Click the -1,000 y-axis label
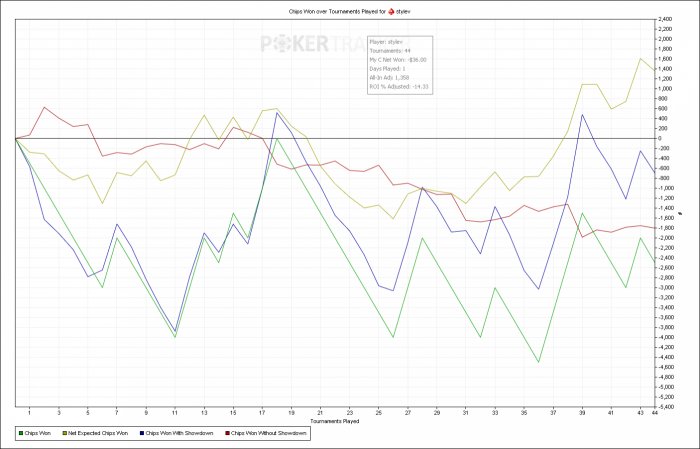 pos(666,188)
